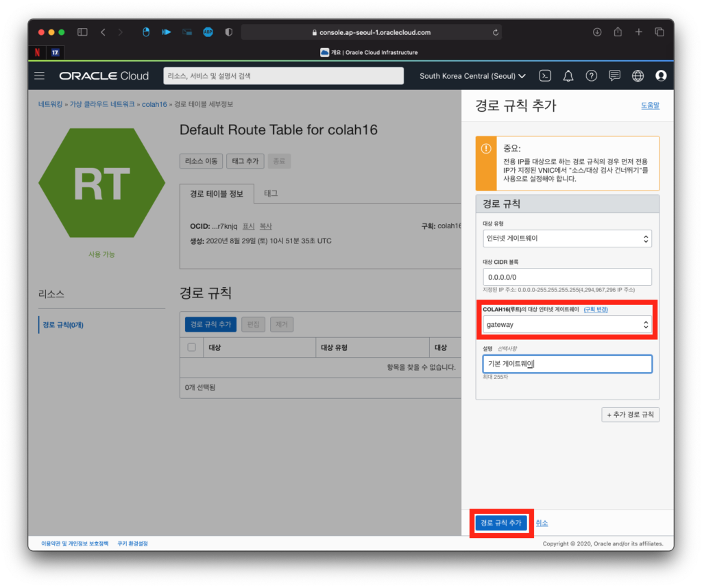Click the 대상 CIDR 블록 input field
This screenshot has height=588, width=702.
pyautogui.click(x=567, y=277)
